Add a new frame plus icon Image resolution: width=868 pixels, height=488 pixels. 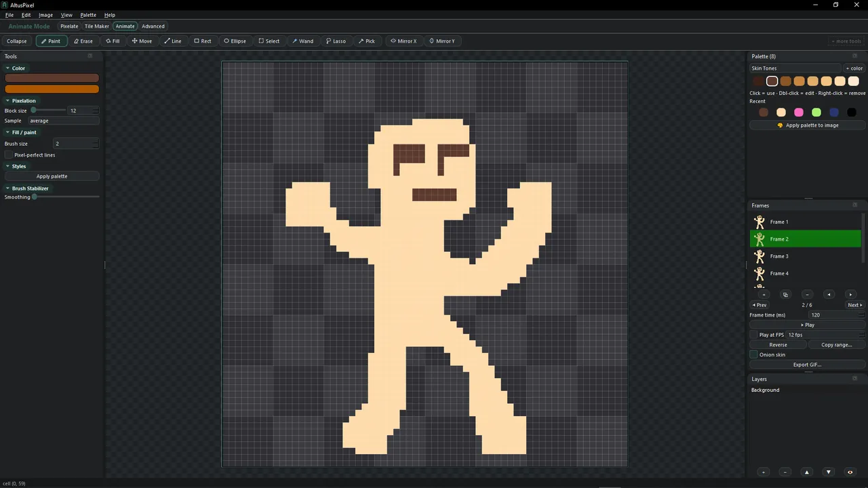click(x=764, y=295)
